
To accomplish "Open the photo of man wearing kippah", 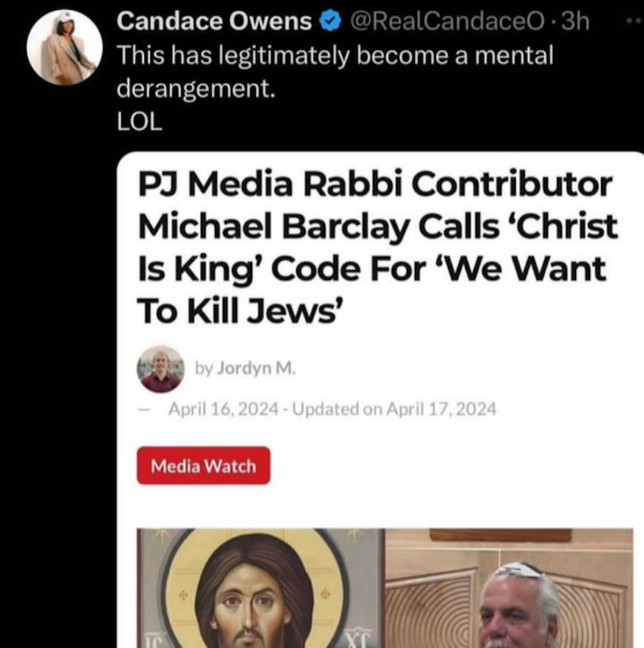I will pos(510,588).
